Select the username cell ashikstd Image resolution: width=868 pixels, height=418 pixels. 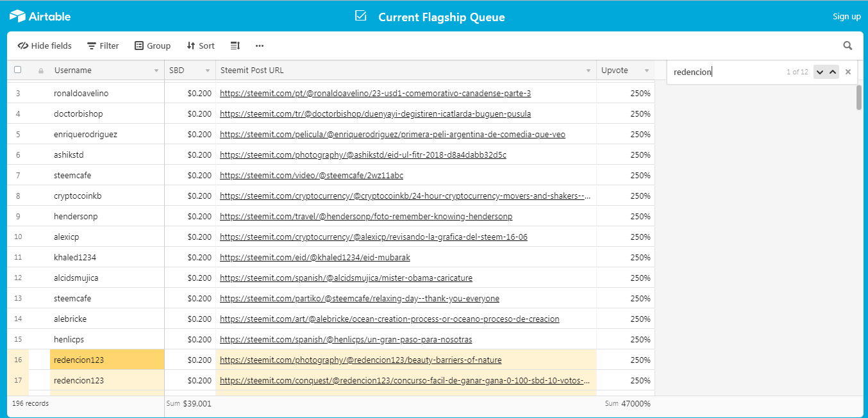click(x=107, y=155)
